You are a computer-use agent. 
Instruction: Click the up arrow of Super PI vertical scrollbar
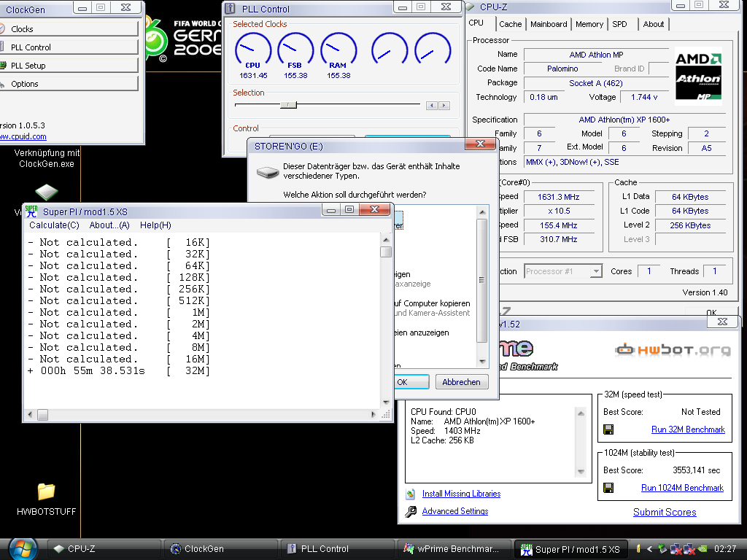pos(386,239)
